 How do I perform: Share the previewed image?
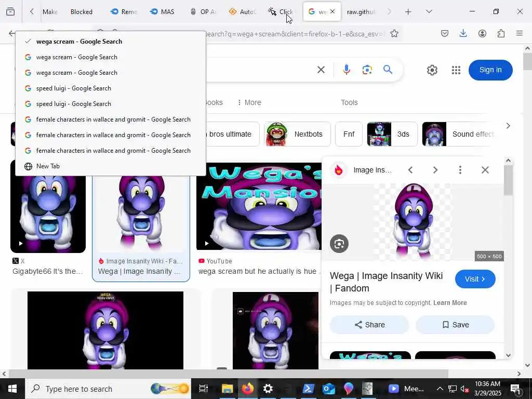click(x=369, y=325)
